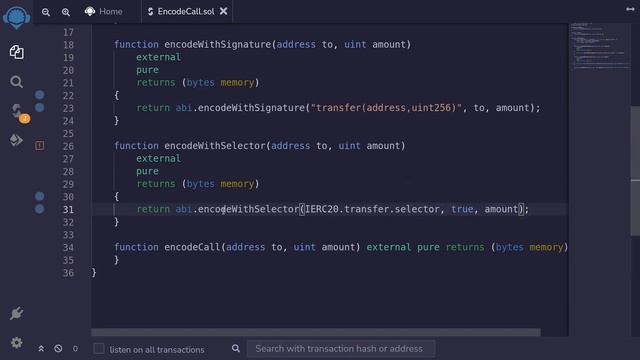This screenshot has width=640, height=360.
Task: Open the Settings gear icon
Action: click(x=16, y=342)
